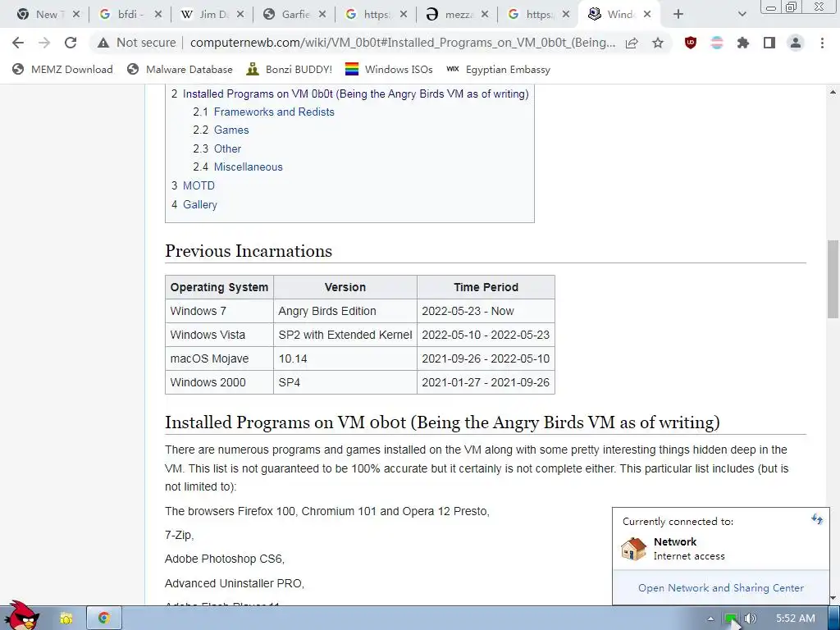
Task: Close the bfdi tab
Action: [x=158, y=15]
